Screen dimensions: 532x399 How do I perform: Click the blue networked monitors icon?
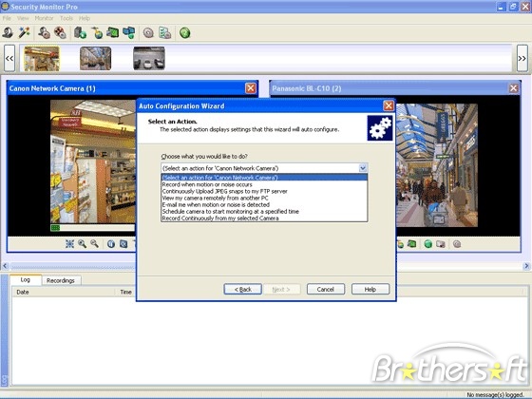128,33
